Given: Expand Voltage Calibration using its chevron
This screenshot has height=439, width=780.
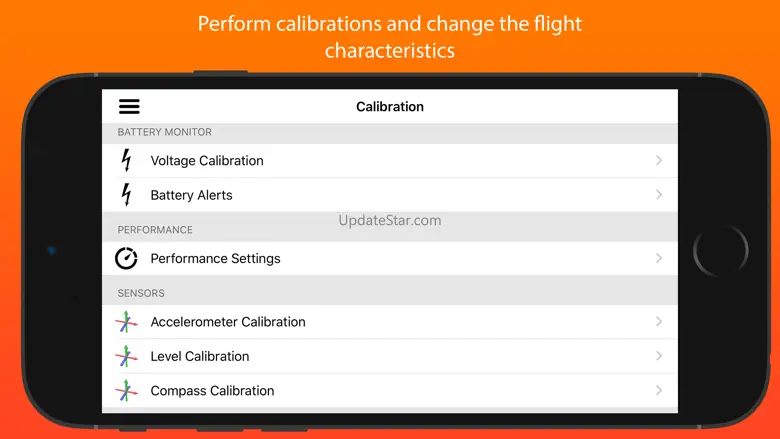Looking at the screenshot, I should tap(659, 160).
